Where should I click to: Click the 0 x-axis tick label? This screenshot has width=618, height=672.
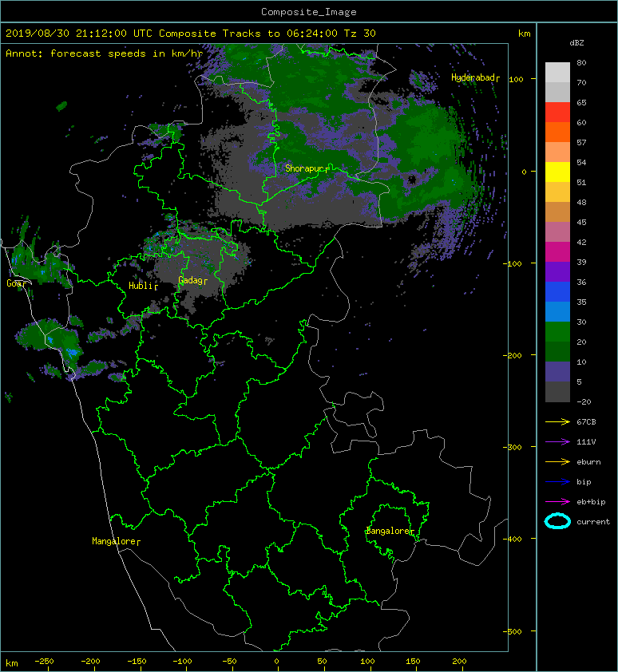(276, 662)
